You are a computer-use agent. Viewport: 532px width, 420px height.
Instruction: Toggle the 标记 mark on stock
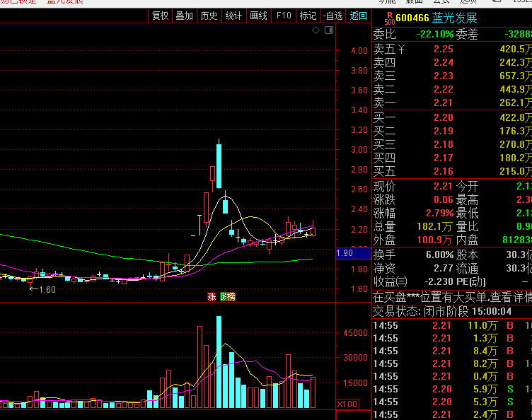click(308, 16)
